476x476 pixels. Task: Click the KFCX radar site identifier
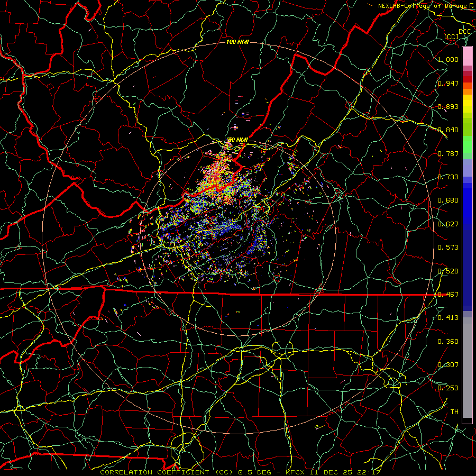[x=296, y=472]
